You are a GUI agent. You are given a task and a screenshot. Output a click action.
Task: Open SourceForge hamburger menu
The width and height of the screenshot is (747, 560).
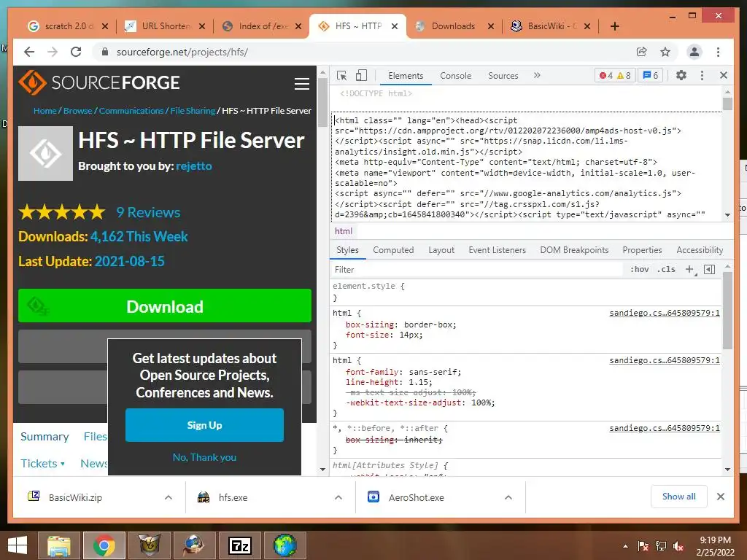click(301, 84)
